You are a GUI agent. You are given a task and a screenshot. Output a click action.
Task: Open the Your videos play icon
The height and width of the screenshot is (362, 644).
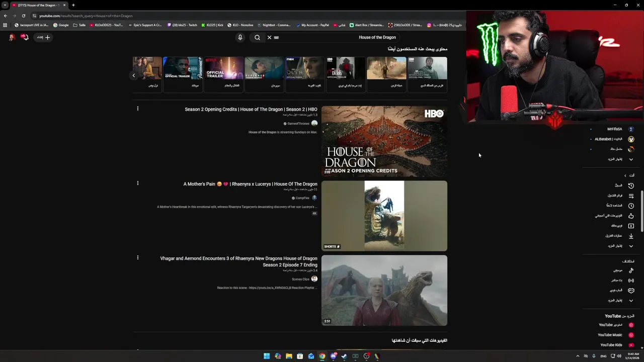[x=631, y=226]
